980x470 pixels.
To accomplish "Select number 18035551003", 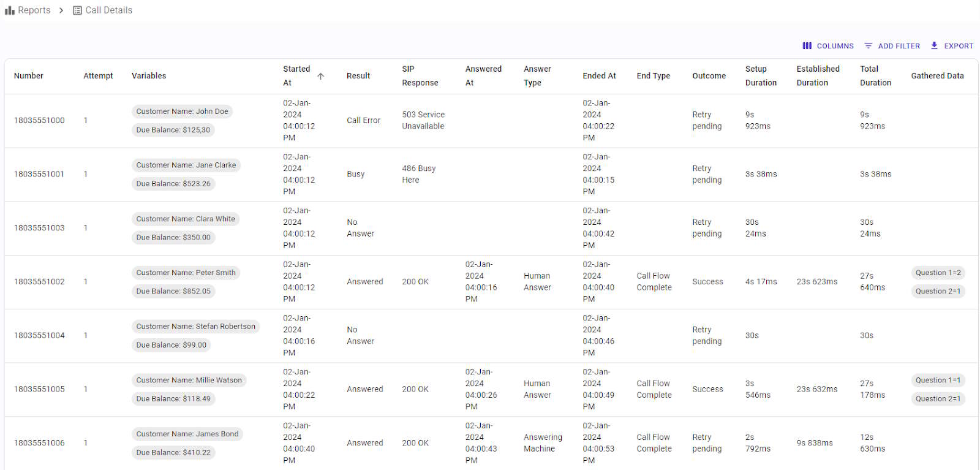I will click(39, 228).
